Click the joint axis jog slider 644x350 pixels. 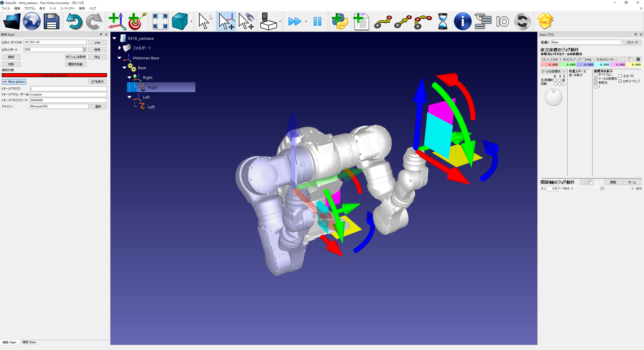pyautogui.click(x=602, y=188)
